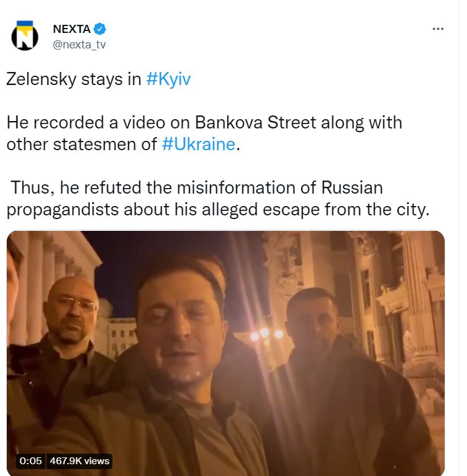Click the 'other statesmen of' tweet text
Screen dimensions: 467x476
click(x=82, y=144)
